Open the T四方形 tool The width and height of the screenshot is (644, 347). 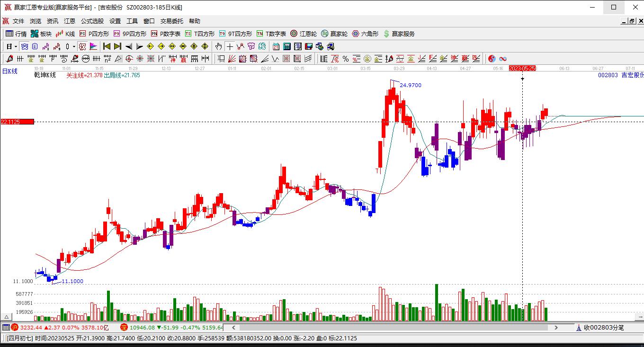pos(200,34)
